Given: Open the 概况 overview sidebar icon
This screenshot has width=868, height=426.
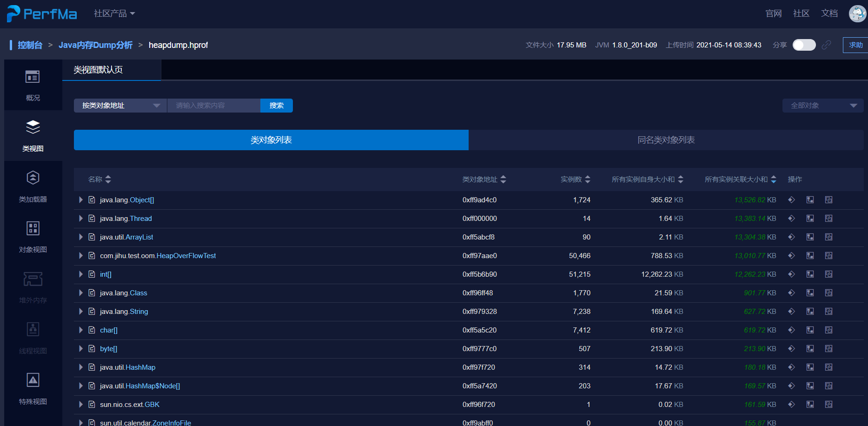Looking at the screenshot, I should point(33,77).
